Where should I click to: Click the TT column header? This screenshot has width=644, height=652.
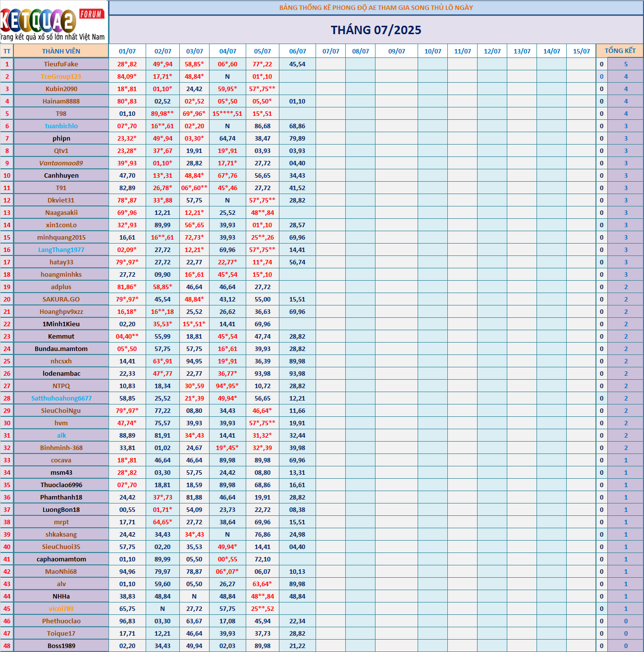[7, 51]
